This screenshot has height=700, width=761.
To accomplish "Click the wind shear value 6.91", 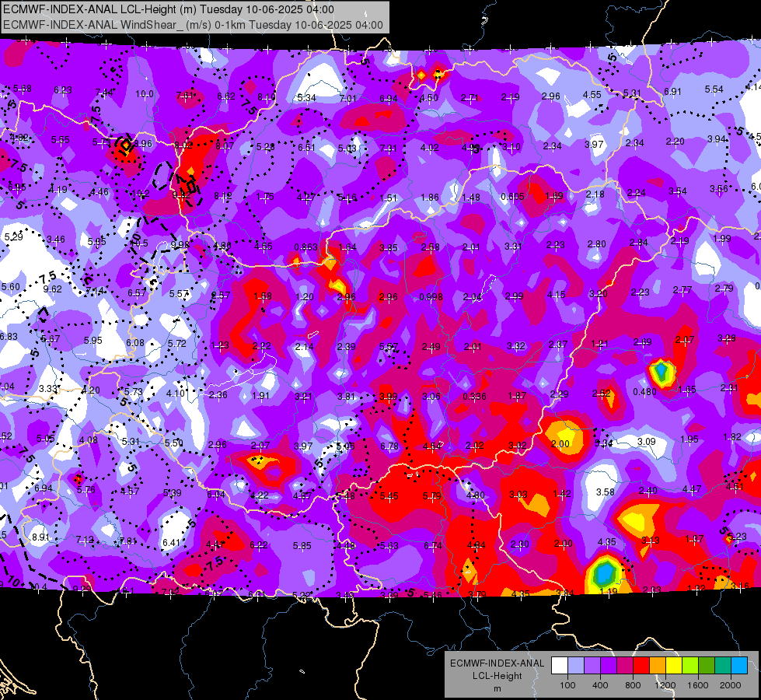I will [672, 91].
